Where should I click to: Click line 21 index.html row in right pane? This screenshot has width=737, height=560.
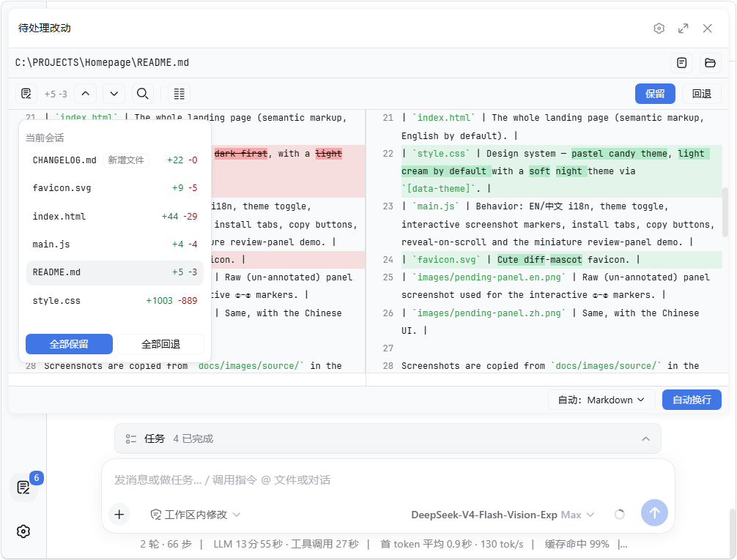point(562,127)
